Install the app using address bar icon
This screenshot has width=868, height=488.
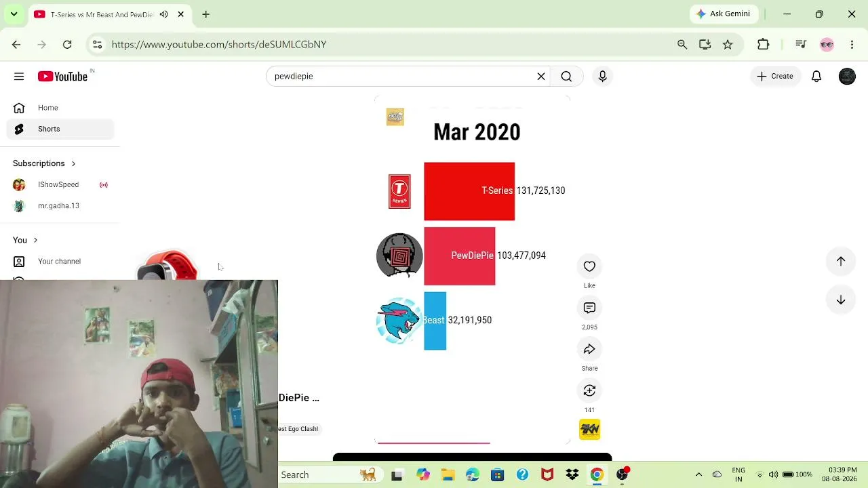coord(705,44)
